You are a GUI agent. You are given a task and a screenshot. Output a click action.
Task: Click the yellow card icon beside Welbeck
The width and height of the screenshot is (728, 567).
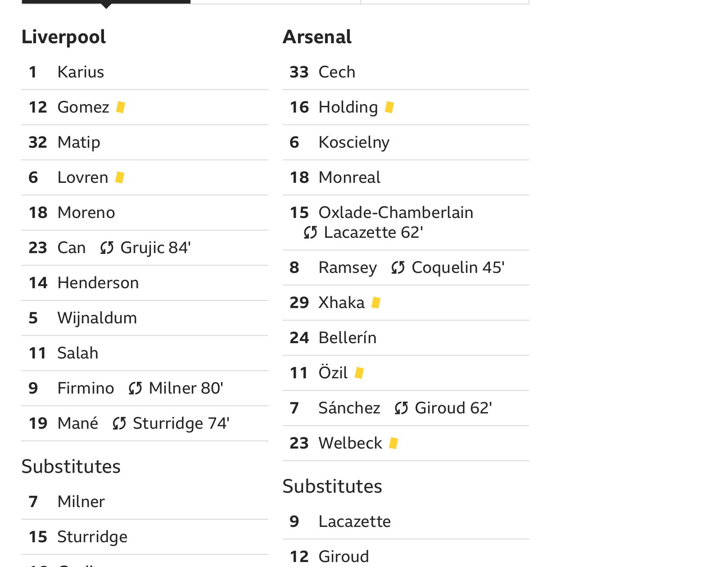[394, 443]
